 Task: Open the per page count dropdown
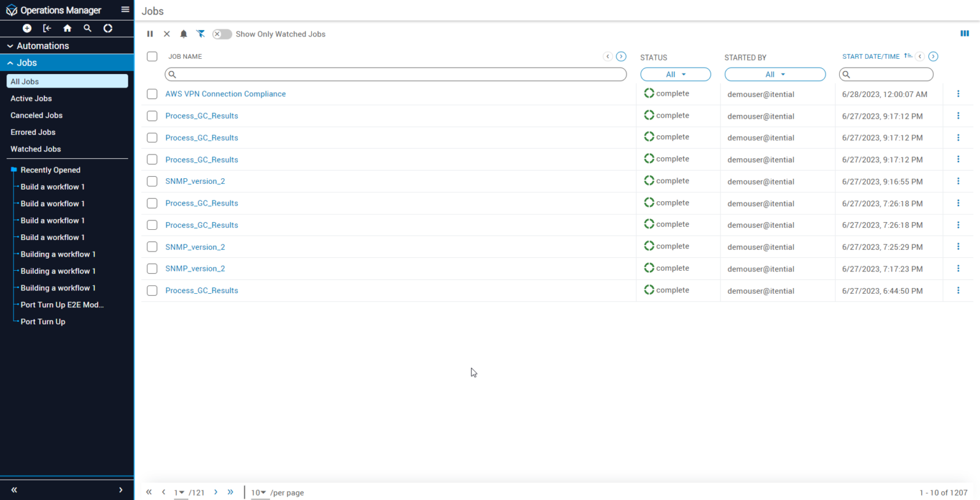click(258, 492)
